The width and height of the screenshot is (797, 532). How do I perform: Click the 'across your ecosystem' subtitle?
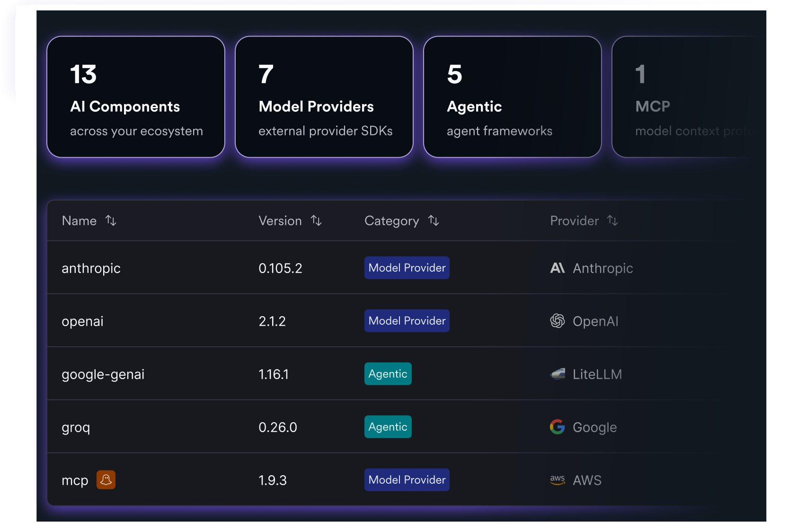coord(136,131)
